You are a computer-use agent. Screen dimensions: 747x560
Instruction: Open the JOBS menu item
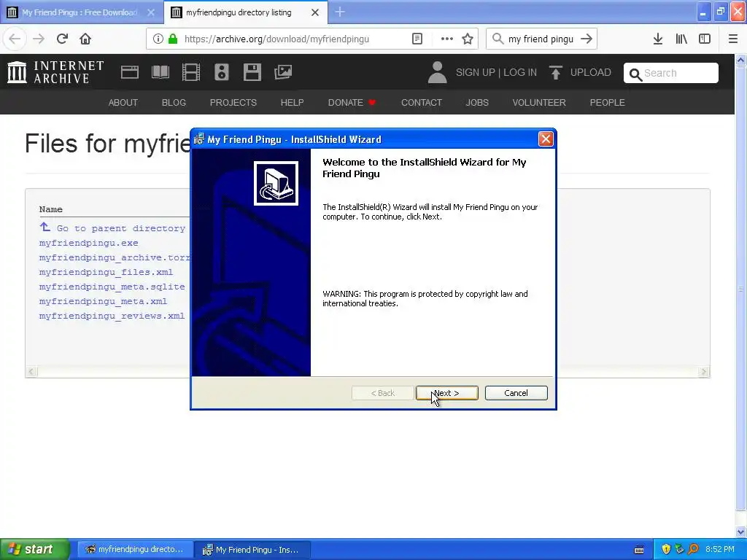coord(477,102)
